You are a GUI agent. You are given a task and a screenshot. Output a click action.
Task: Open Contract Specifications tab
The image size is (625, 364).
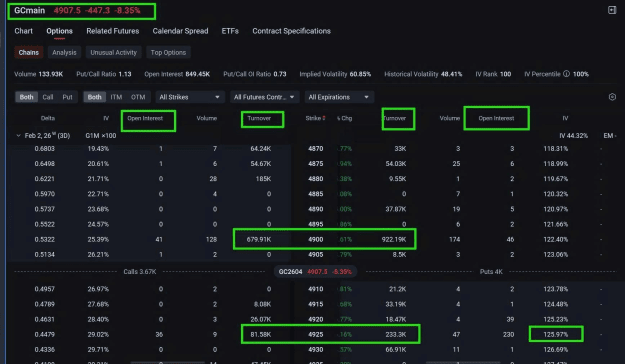pyautogui.click(x=291, y=31)
